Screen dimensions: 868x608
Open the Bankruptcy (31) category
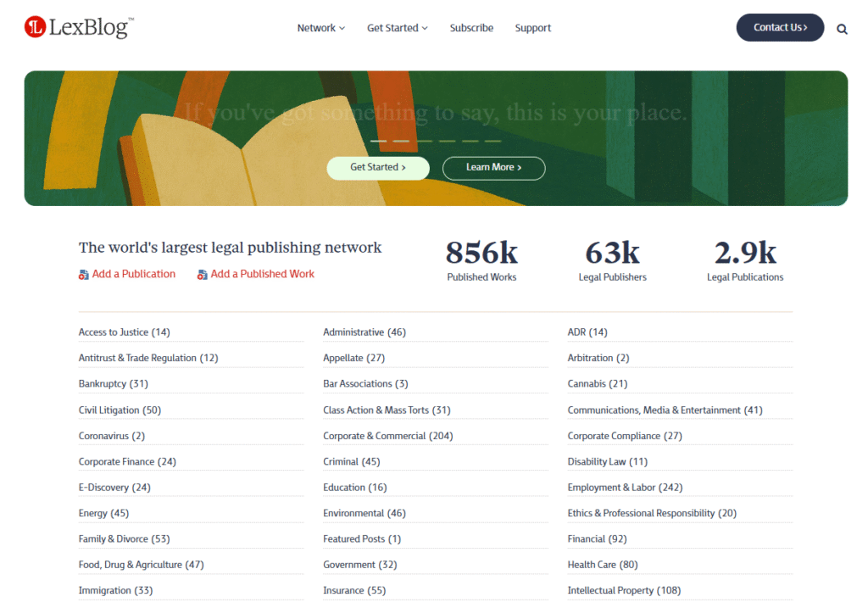(113, 384)
